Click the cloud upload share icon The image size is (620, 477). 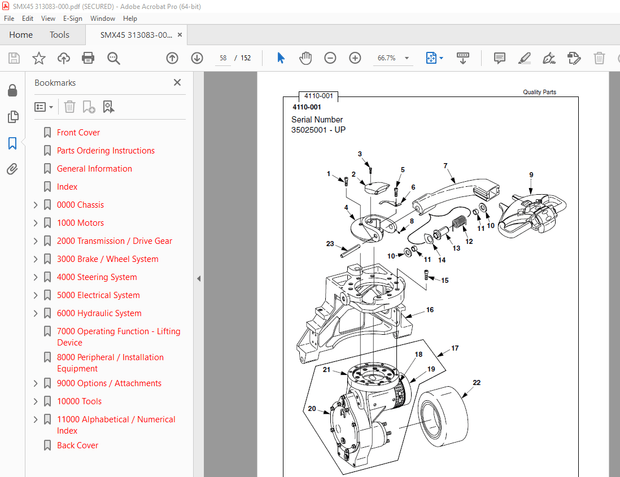tap(64, 58)
